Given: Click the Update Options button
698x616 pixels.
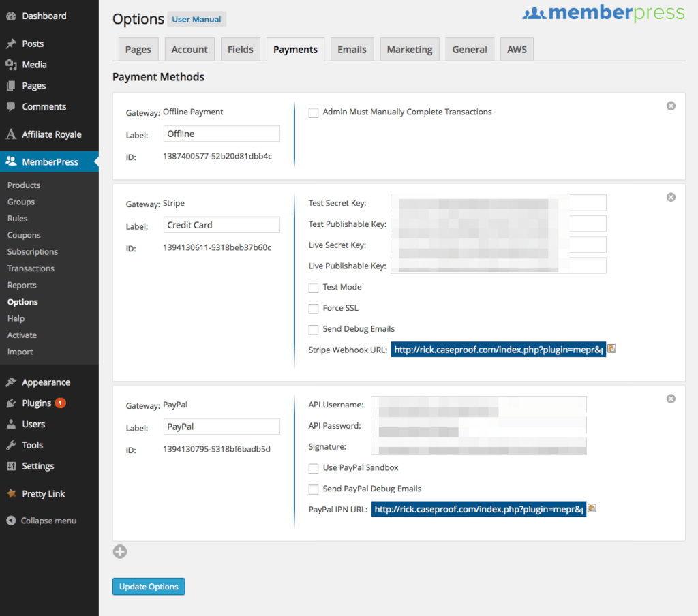Looking at the screenshot, I should click(149, 586).
